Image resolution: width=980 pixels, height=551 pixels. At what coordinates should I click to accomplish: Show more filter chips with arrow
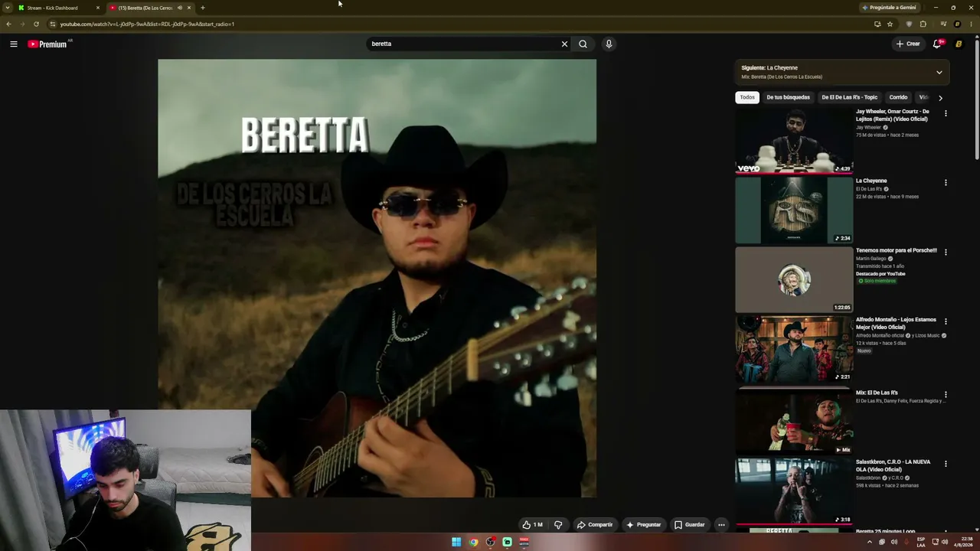pos(940,98)
